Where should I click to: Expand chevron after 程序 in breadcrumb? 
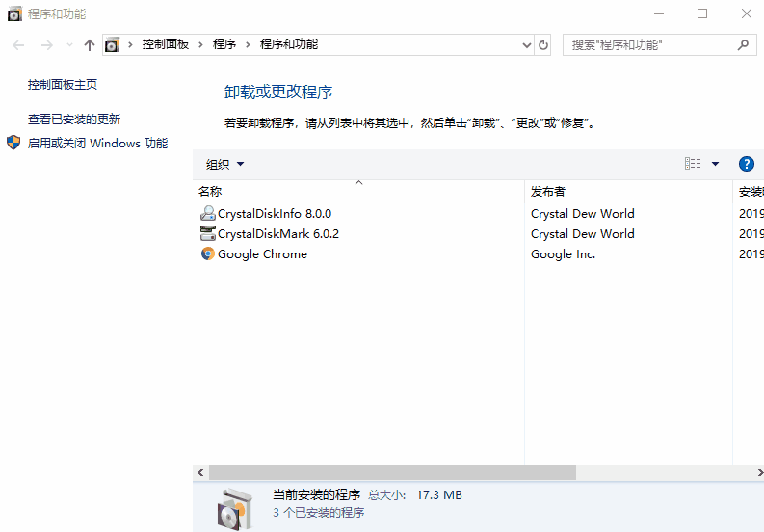click(x=248, y=45)
